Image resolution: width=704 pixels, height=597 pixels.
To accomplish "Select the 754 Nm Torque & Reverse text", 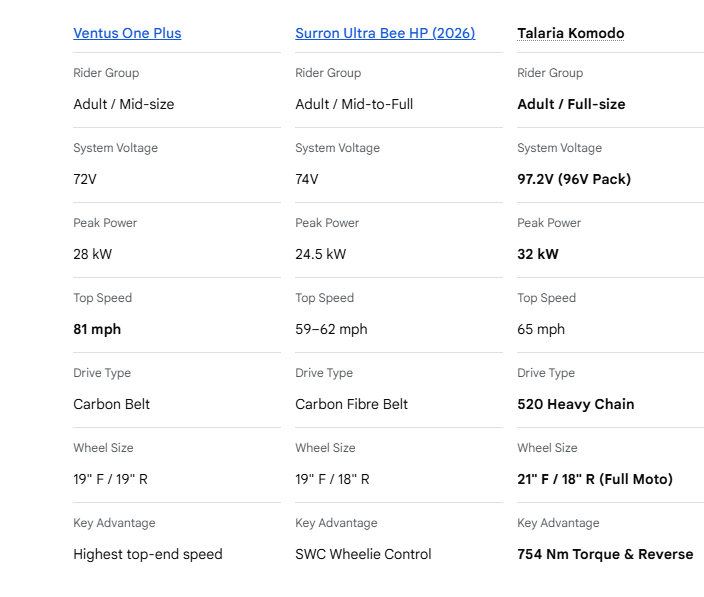I will tap(605, 554).
